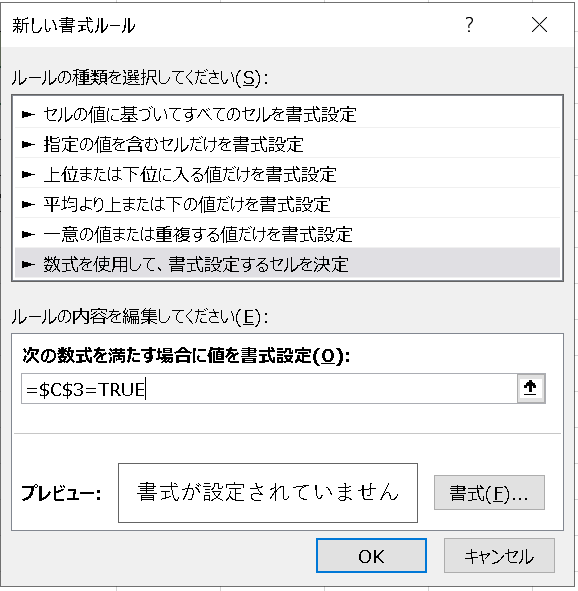Open the 書式(F)... format button
The height and width of the screenshot is (591, 578).
[489, 493]
